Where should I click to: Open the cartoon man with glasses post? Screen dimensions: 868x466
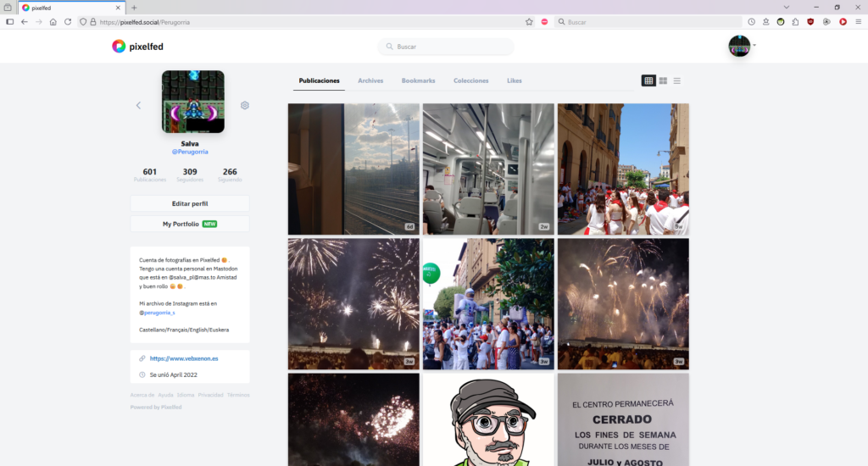488,419
